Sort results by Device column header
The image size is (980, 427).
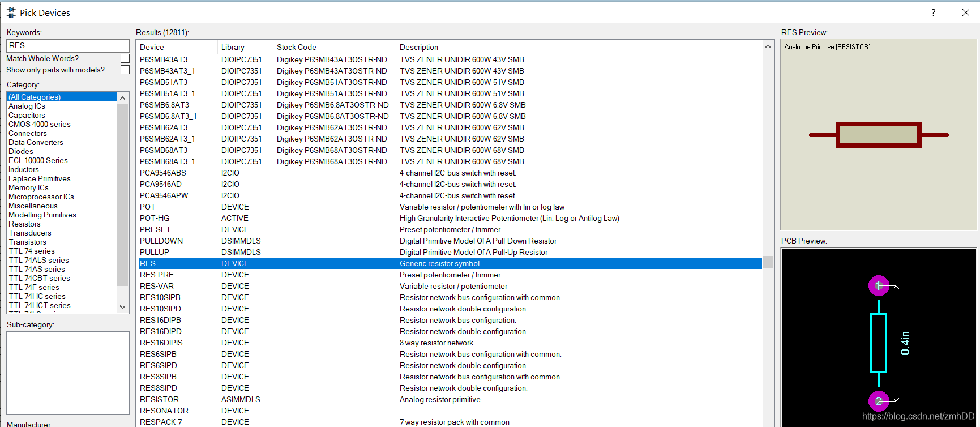coord(177,47)
